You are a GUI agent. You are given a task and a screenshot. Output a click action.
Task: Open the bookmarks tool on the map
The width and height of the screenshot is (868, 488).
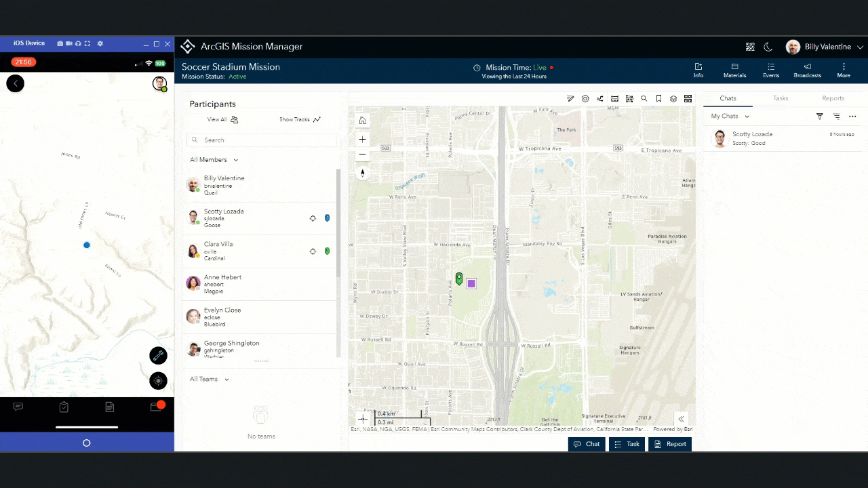658,99
